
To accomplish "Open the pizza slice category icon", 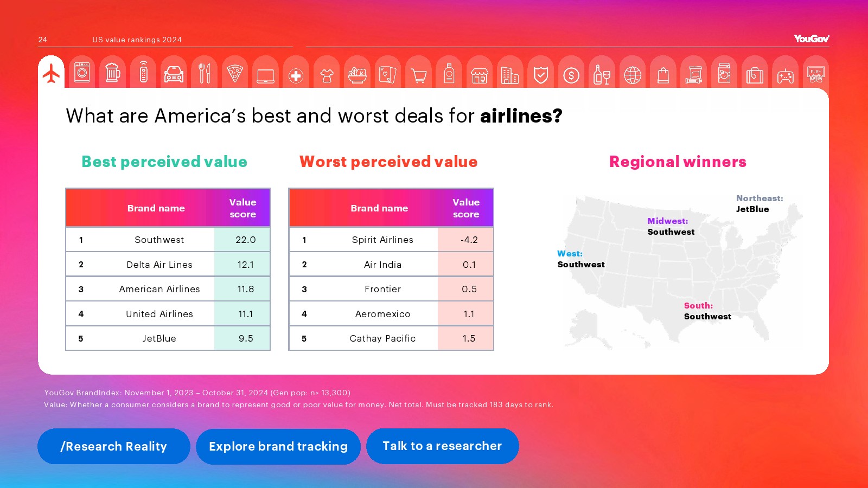I will [x=234, y=74].
